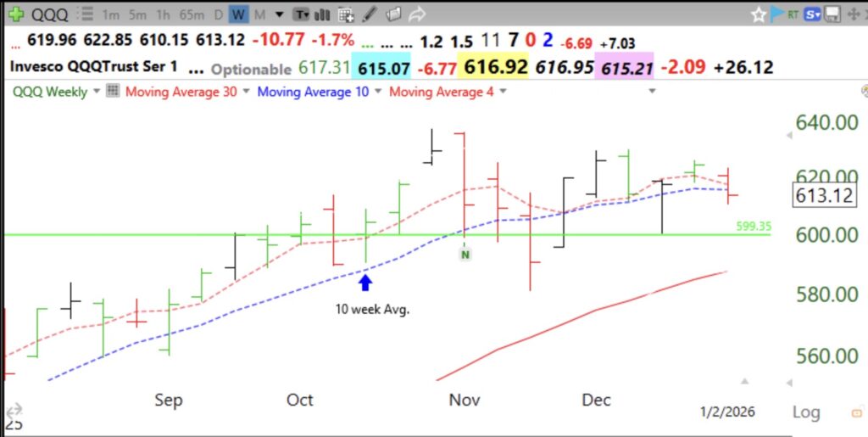The image size is (868, 437).
Task: Click the +26.12 value
Action: coord(743,68)
